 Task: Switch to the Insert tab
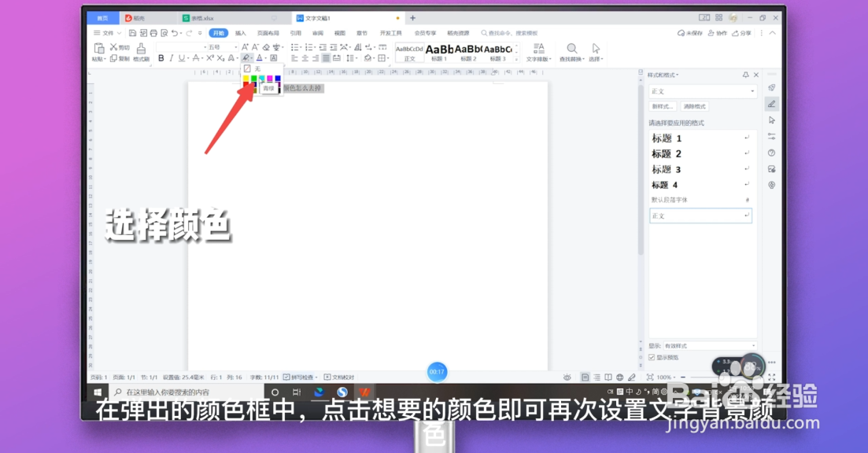click(241, 33)
